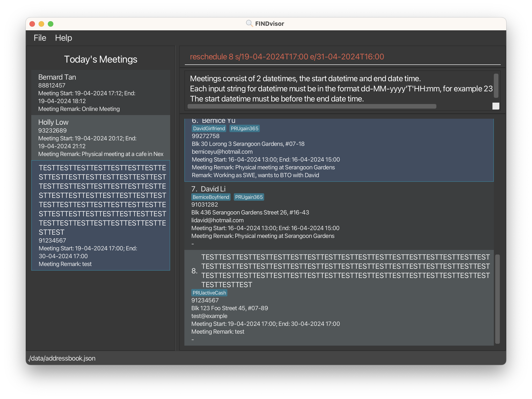The image size is (532, 399).
Task: Open the File menu
Action: tap(40, 38)
